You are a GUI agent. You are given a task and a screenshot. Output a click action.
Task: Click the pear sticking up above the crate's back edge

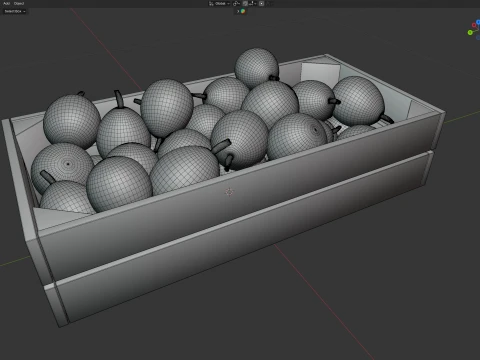256,68
